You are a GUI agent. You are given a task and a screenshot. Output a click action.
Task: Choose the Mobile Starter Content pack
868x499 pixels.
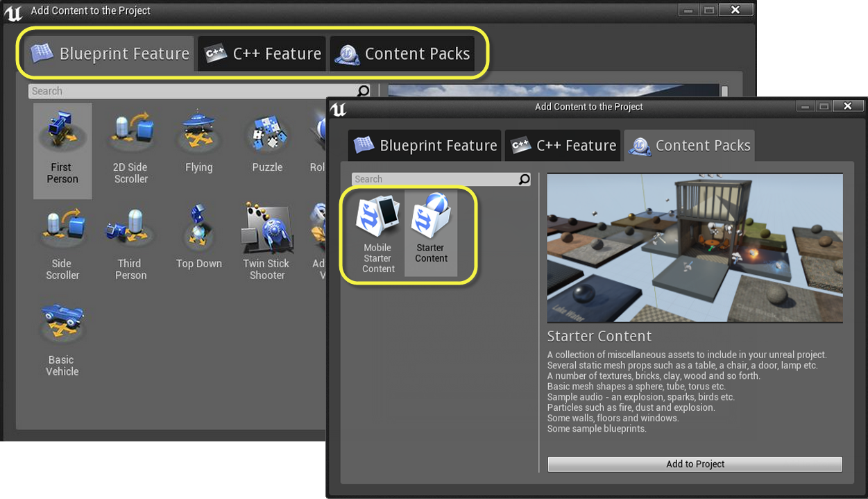point(377,215)
